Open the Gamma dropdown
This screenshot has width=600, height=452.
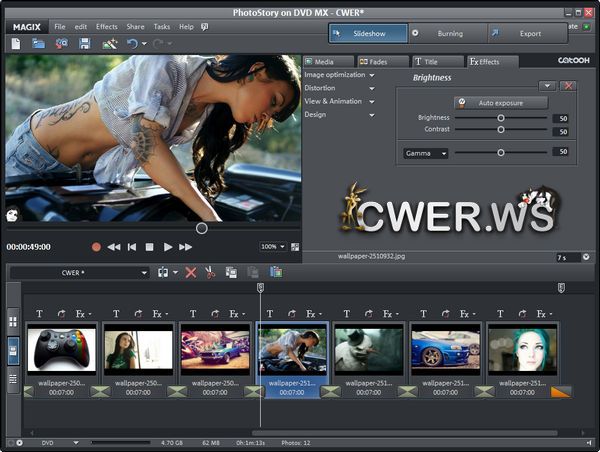(427, 153)
